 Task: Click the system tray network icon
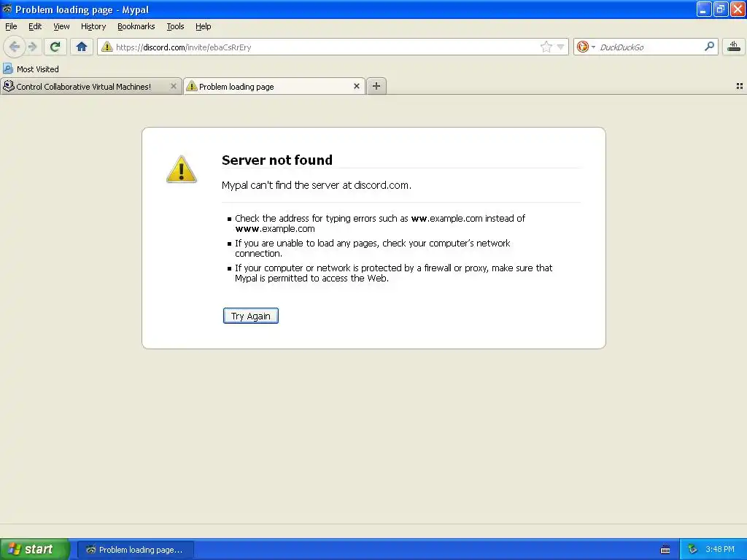(x=692, y=549)
